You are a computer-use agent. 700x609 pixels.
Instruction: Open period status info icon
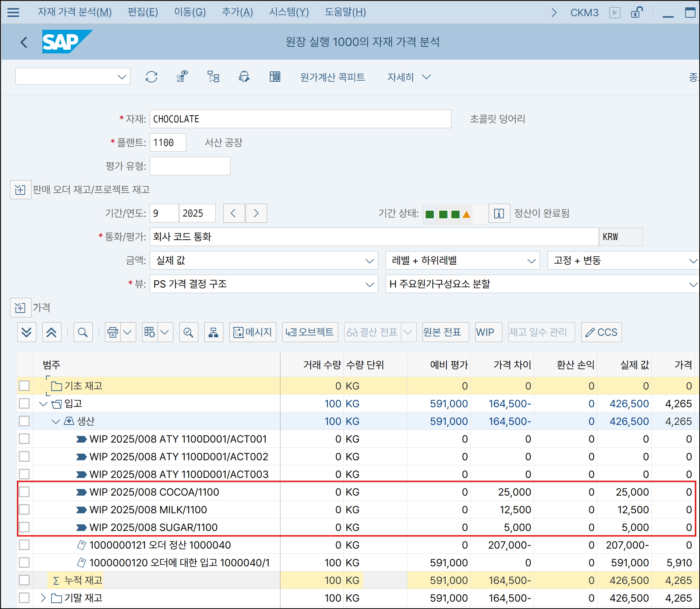tap(499, 213)
